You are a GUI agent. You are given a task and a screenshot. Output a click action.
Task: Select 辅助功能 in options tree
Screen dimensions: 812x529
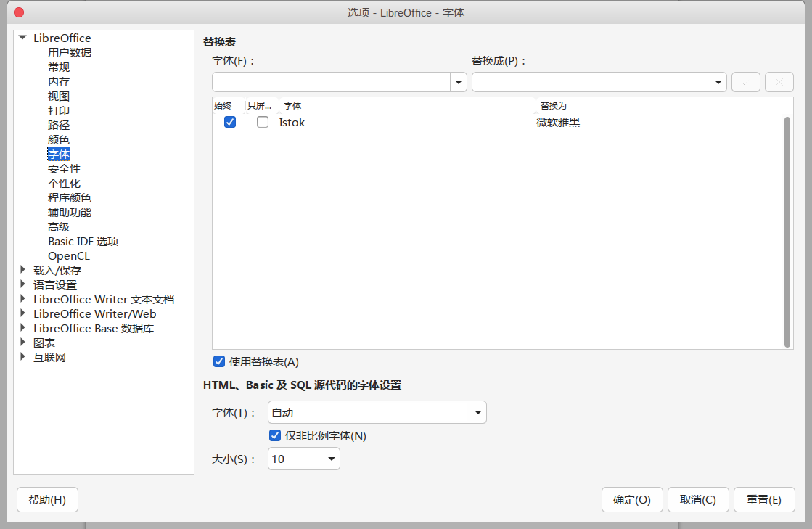pyautogui.click(x=70, y=213)
